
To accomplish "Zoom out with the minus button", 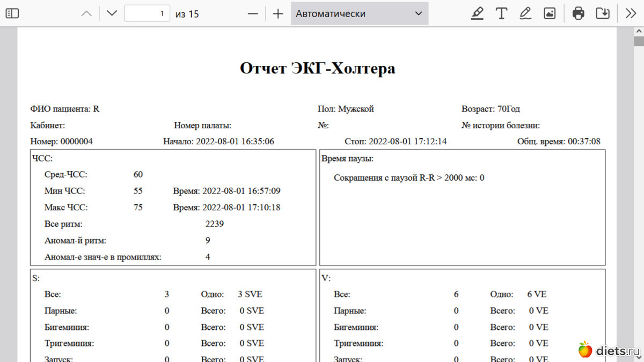I will [253, 13].
